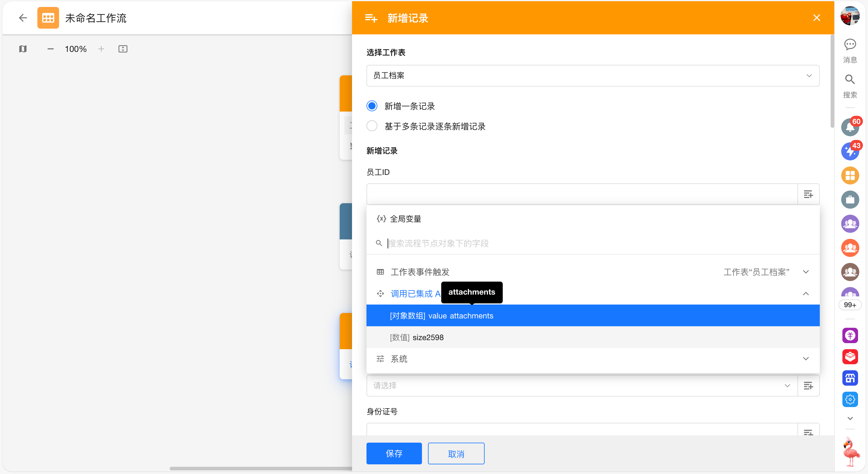Open the 消息 chat icon
The height and width of the screenshot is (474, 868).
pyautogui.click(x=850, y=45)
